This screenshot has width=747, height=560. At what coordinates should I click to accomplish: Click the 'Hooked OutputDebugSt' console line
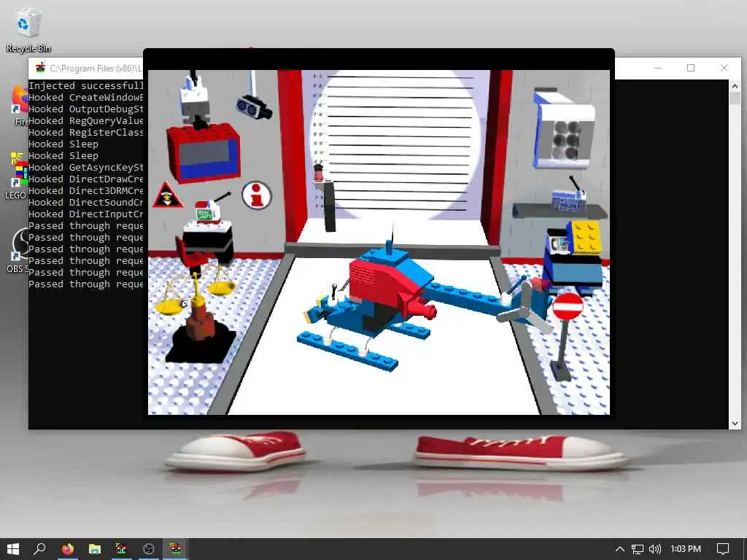pyautogui.click(x=86, y=109)
